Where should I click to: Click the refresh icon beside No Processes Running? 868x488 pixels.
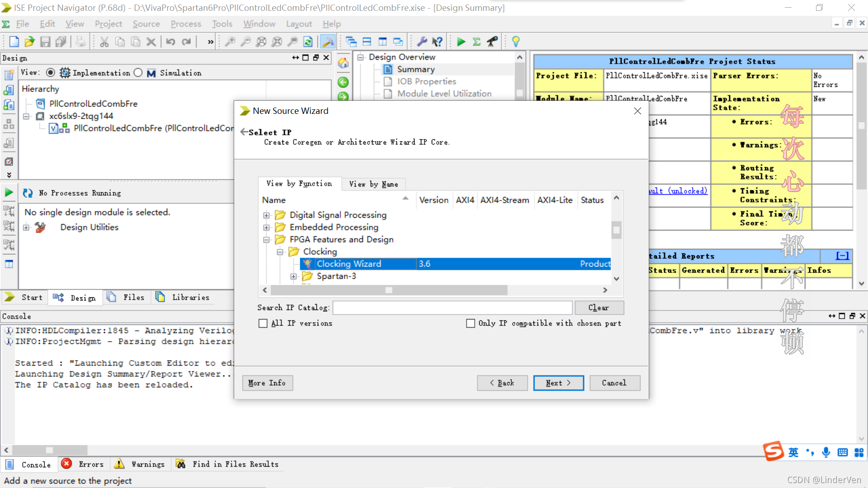(x=28, y=193)
